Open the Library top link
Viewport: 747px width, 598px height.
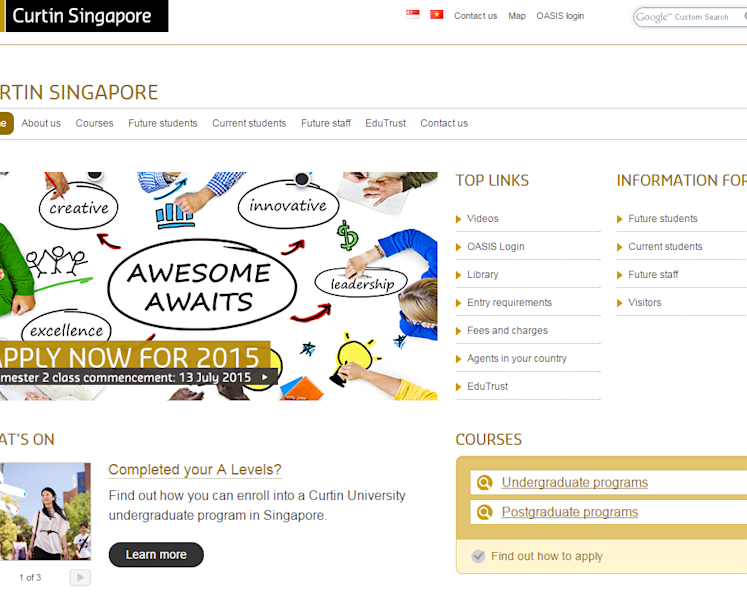(x=483, y=275)
